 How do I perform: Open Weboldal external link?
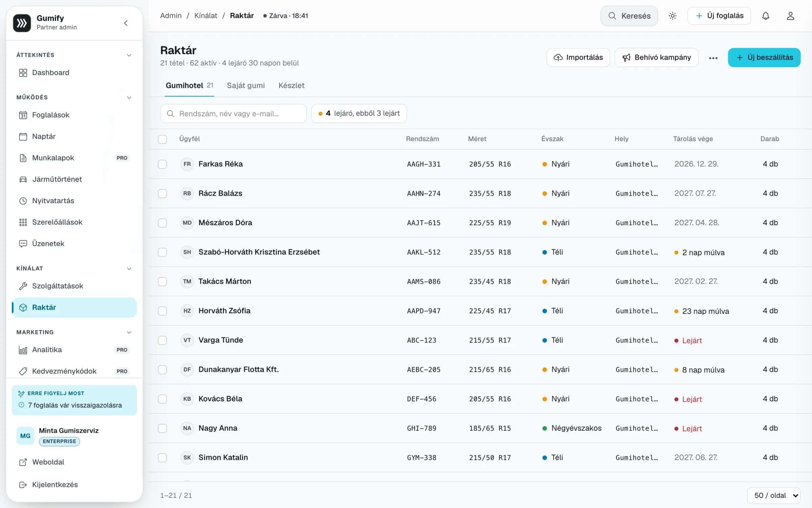[74, 462]
